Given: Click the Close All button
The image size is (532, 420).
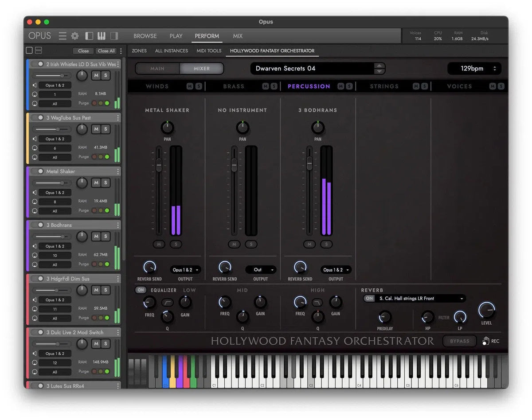Looking at the screenshot, I should pos(106,51).
